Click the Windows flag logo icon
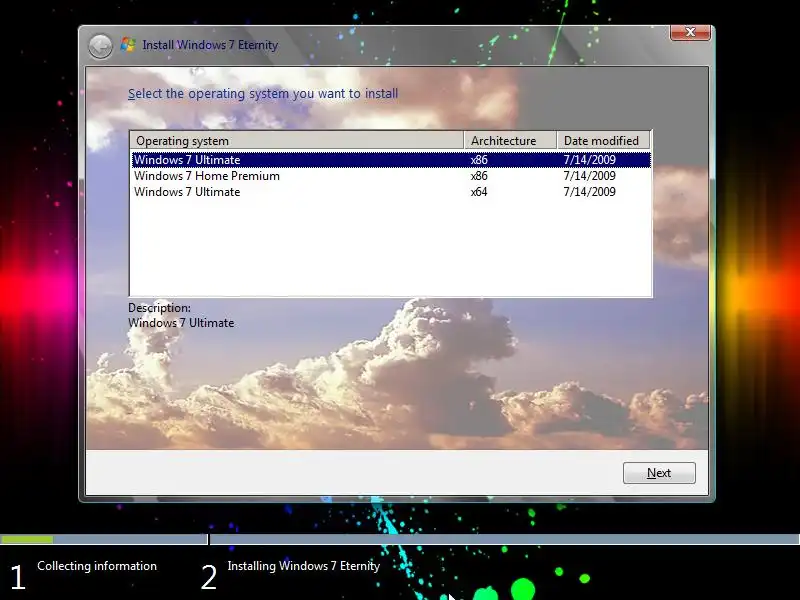The width and height of the screenshot is (800, 600). coord(128,44)
